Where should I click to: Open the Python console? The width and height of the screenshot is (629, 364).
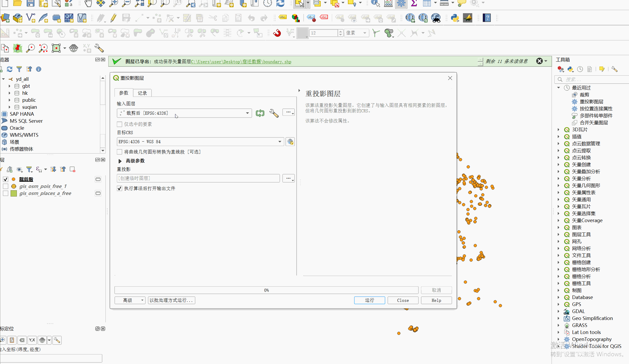455,18
